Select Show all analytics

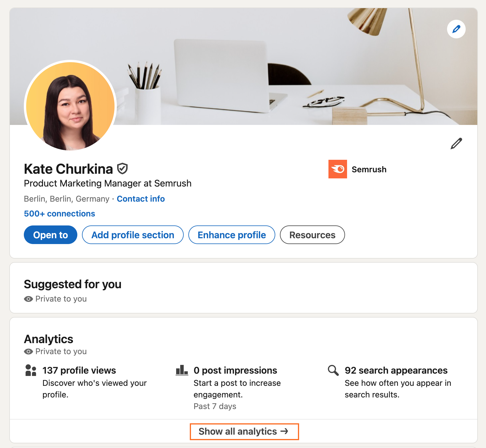244,431
